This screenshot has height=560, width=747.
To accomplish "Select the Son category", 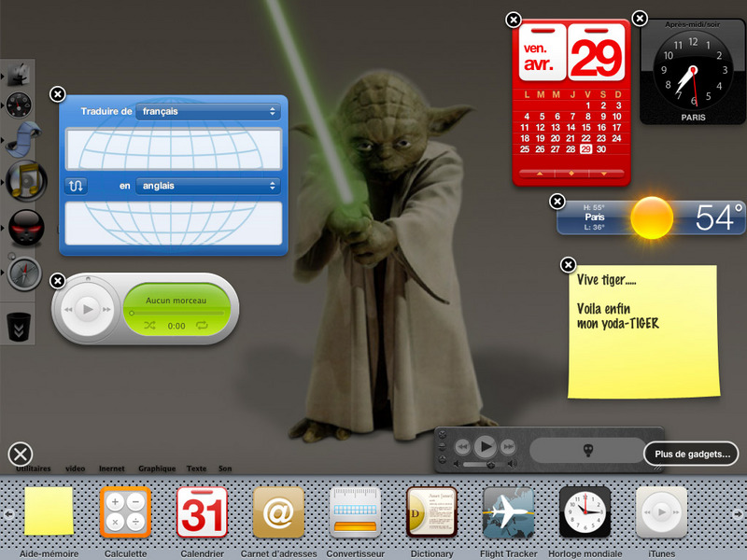I will pos(225,469).
